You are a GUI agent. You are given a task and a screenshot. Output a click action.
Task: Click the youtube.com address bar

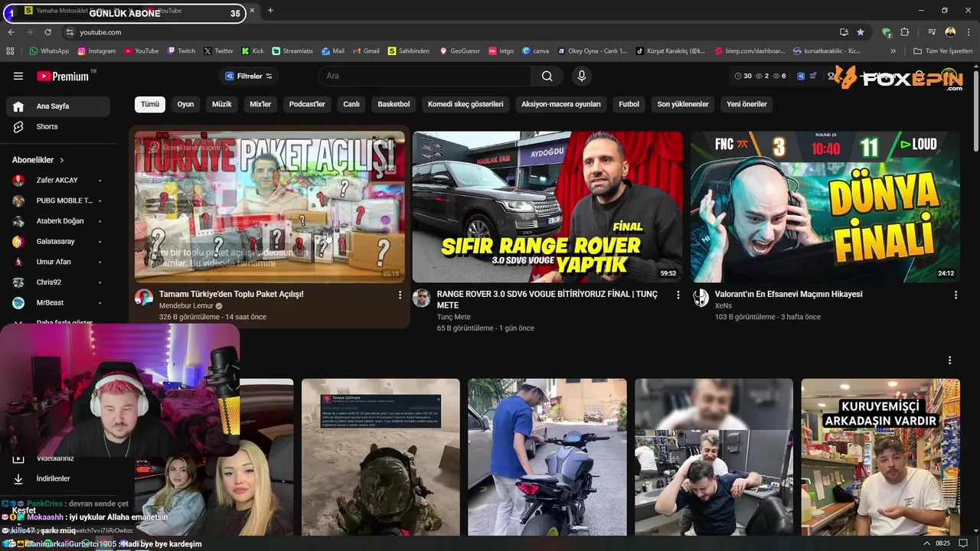pos(452,32)
